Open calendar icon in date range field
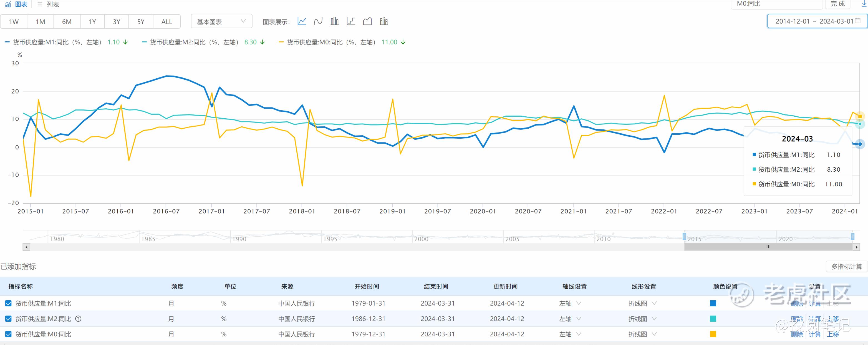868x345 pixels. coord(857,21)
